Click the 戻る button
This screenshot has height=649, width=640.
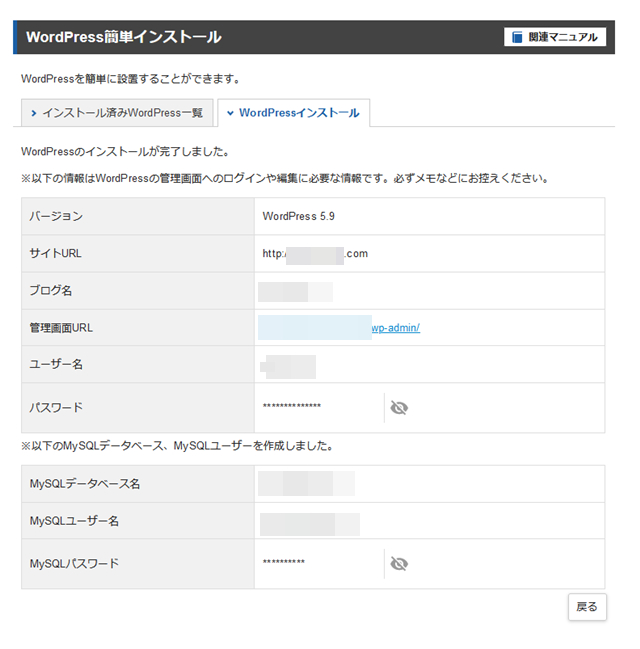(587, 607)
